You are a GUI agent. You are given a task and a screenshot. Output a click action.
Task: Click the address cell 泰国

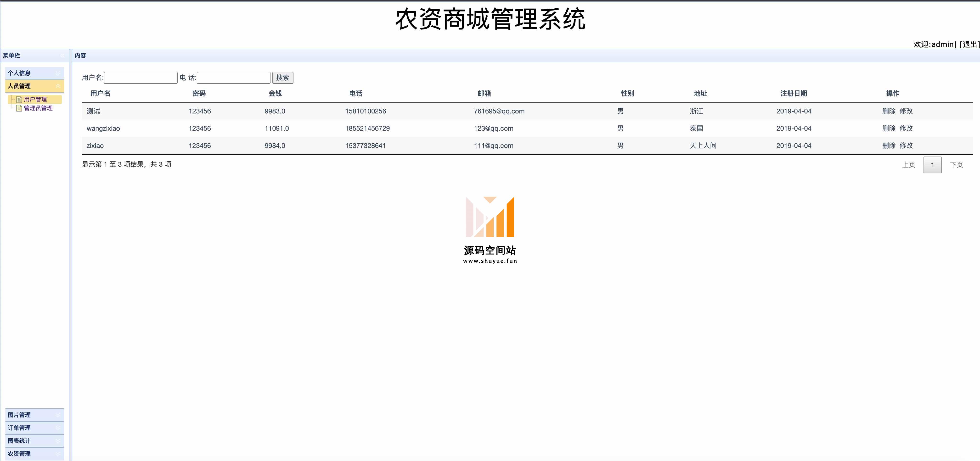pos(696,129)
